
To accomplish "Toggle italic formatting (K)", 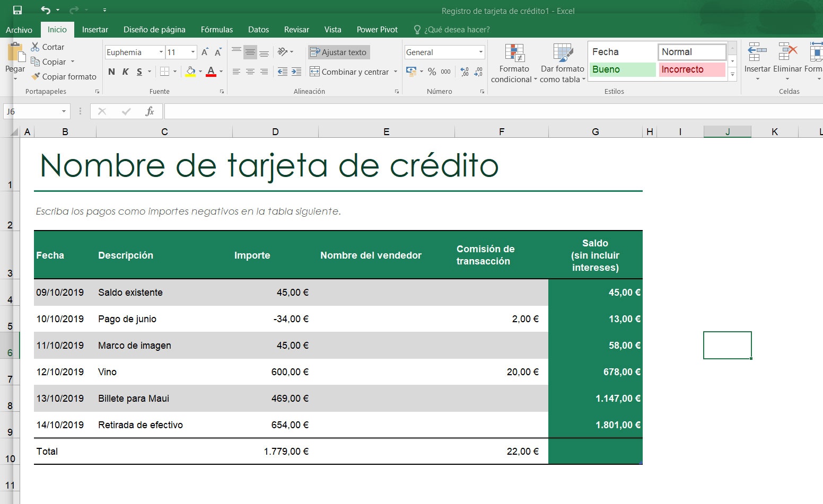I will [126, 72].
